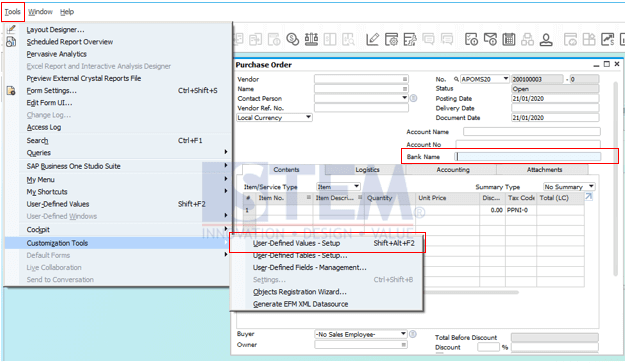Click the Purchase Order vertical scrollbar

[615, 178]
